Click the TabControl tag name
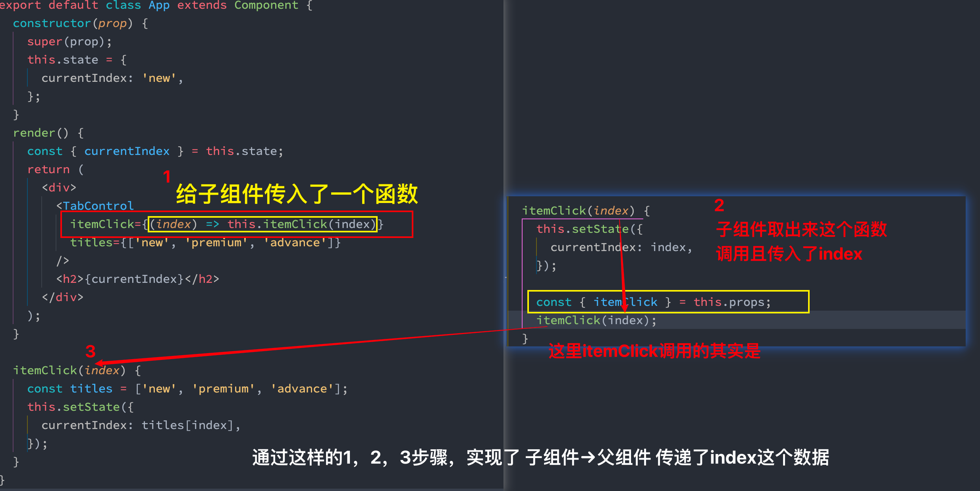 pos(98,206)
